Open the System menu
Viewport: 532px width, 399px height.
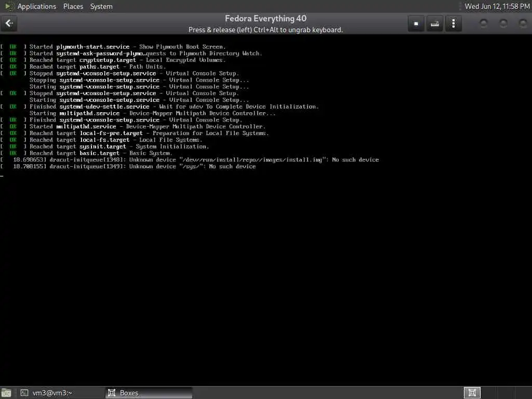tap(101, 6)
